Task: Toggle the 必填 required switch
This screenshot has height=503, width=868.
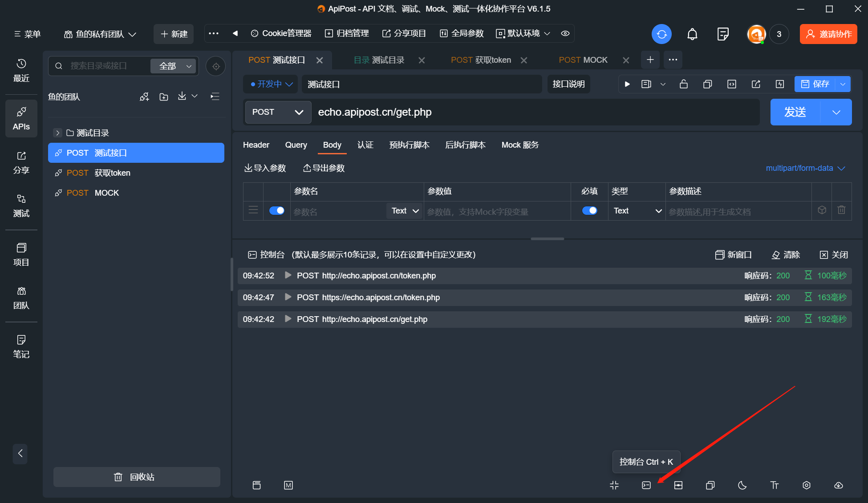Action: coord(590,210)
